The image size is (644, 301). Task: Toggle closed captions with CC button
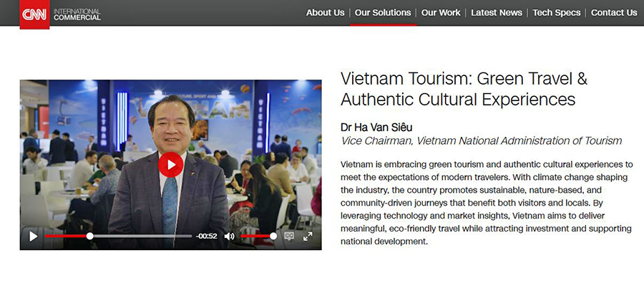(x=290, y=236)
